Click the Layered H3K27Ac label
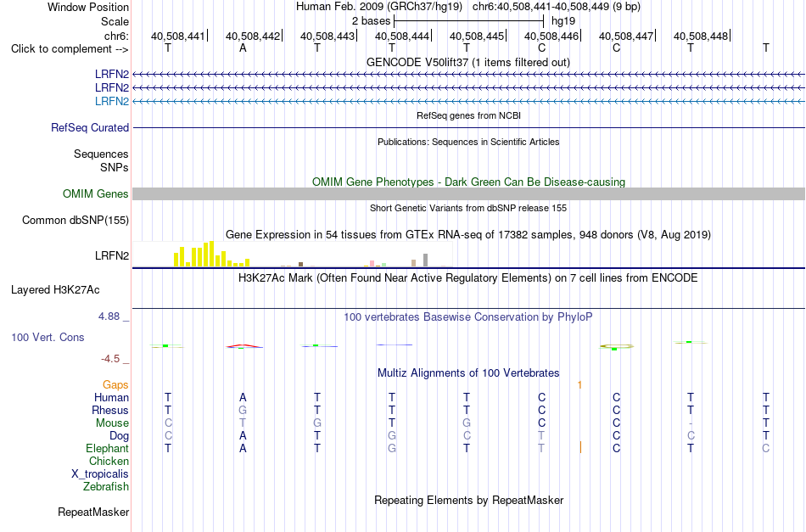The image size is (806, 532). click(x=55, y=290)
